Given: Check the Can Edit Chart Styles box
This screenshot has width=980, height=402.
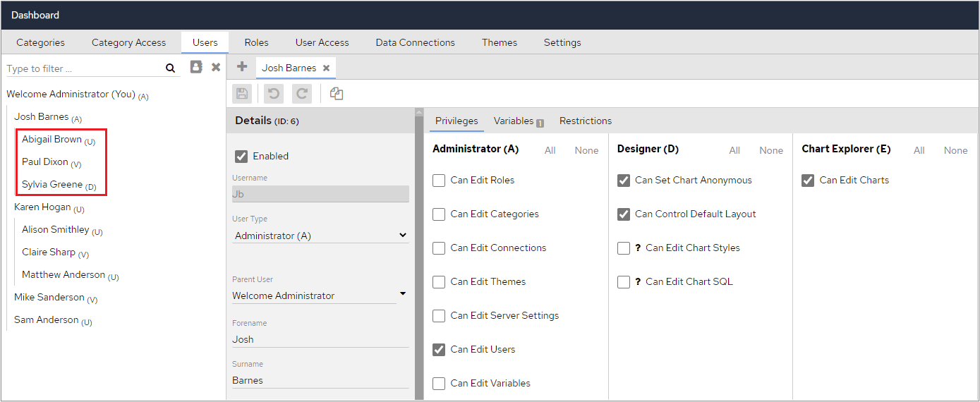Looking at the screenshot, I should click(x=624, y=248).
